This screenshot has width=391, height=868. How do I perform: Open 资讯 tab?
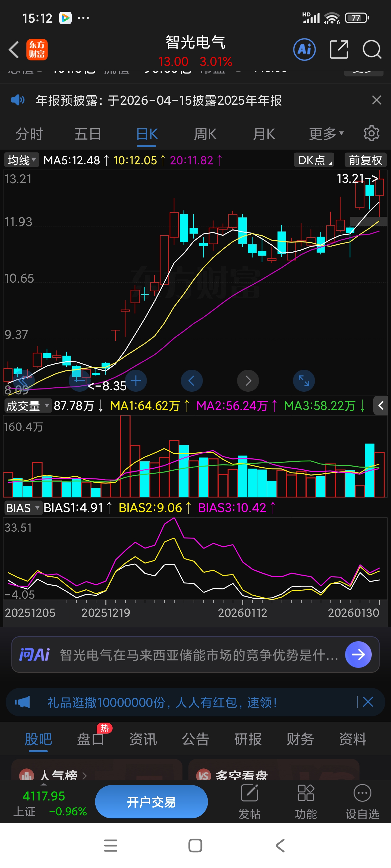pyautogui.click(x=143, y=739)
